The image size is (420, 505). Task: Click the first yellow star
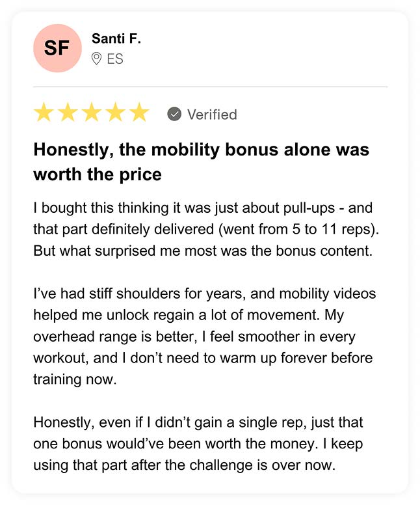[x=44, y=113]
